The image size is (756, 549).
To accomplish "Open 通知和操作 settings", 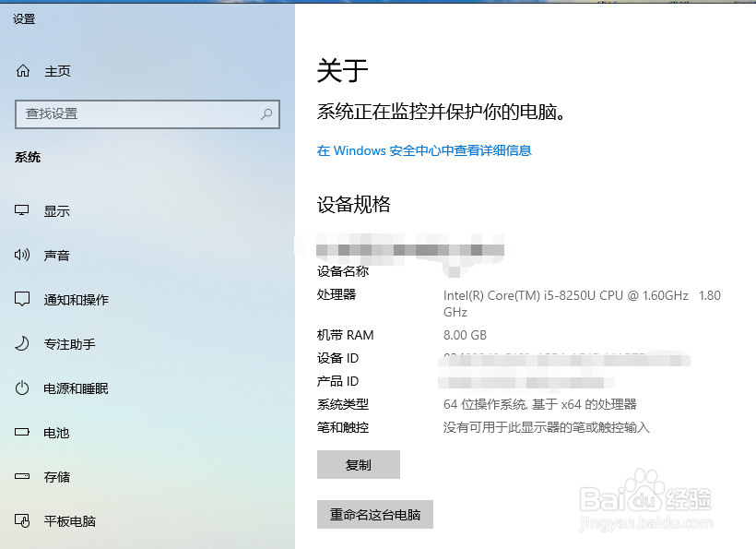I will pyautogui.click(x=77, y=300).
